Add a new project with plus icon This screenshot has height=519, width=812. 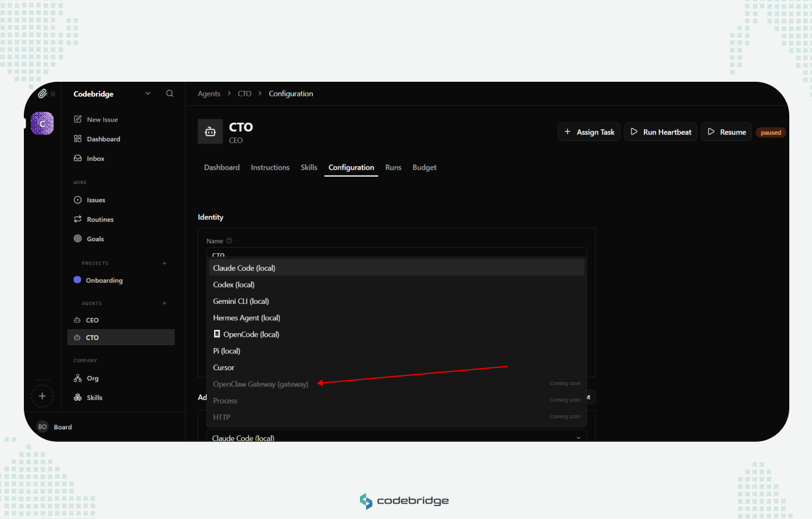pyautogui.click(x=165, y=263)
